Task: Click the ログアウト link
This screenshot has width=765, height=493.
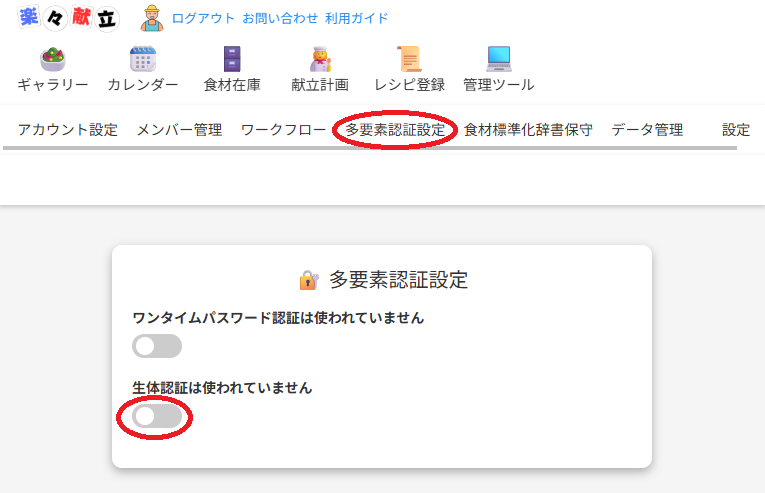Action: pyautogui.click(x=203, y=19)
